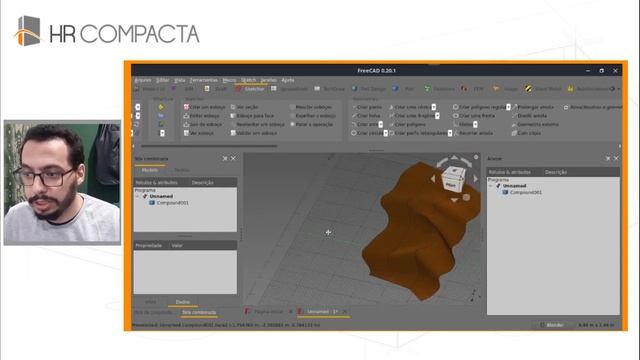Click the Reorientar um esboço tool
640x360 pixels.
click(x=258, y=124)
